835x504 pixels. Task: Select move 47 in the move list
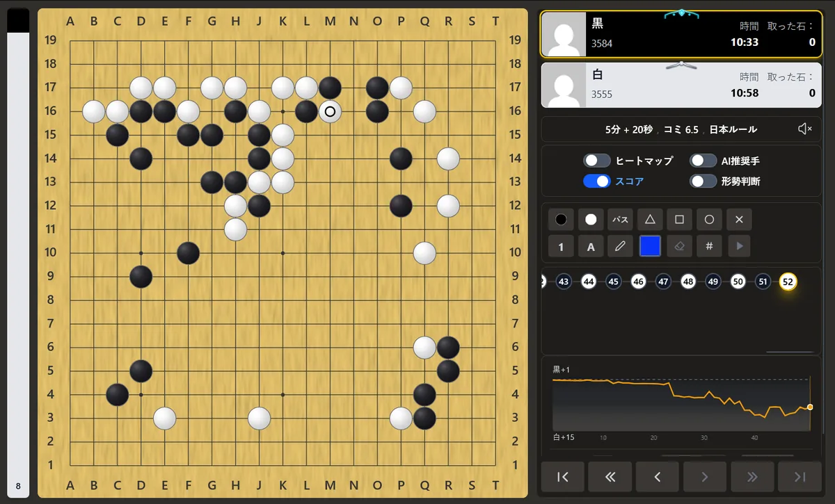click(x=663, y=282)
